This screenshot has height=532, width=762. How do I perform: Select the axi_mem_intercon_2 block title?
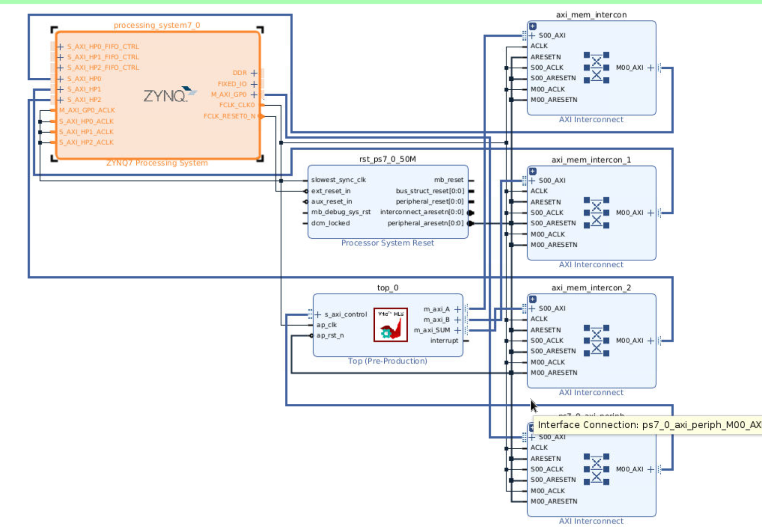[591, 288]
